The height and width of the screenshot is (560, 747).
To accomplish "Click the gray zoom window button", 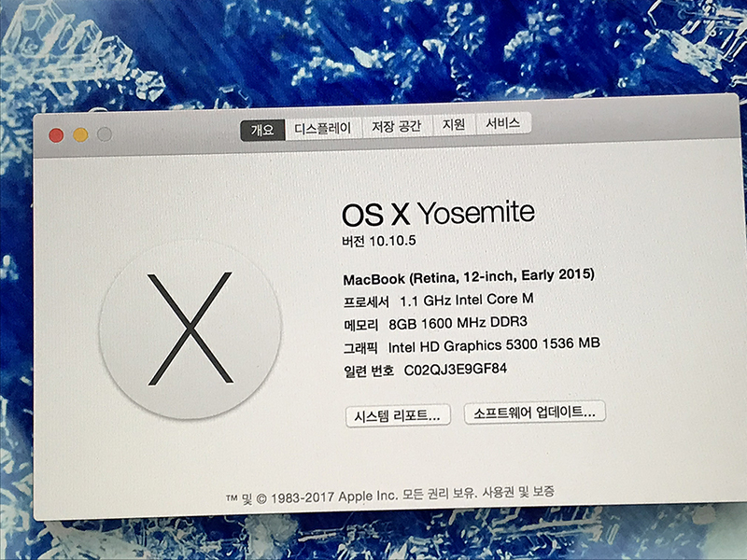I will 105,135.
